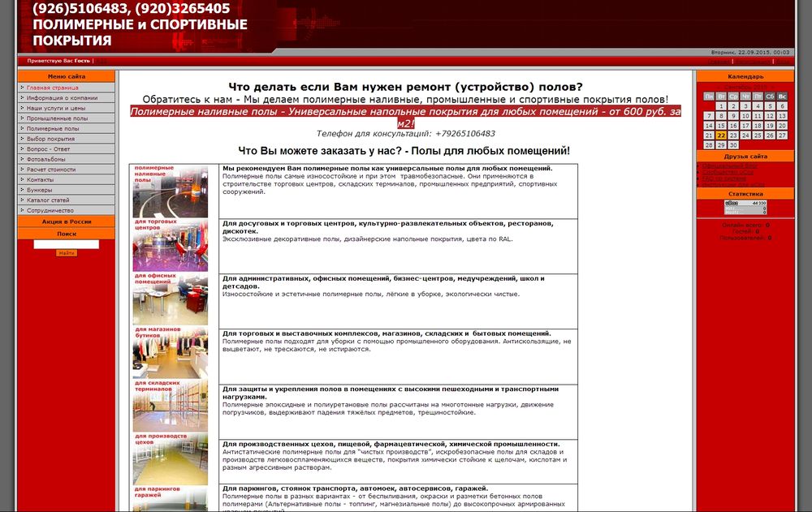Click the Акция в России header
This screenshot has width=812, height=512.
67,222
